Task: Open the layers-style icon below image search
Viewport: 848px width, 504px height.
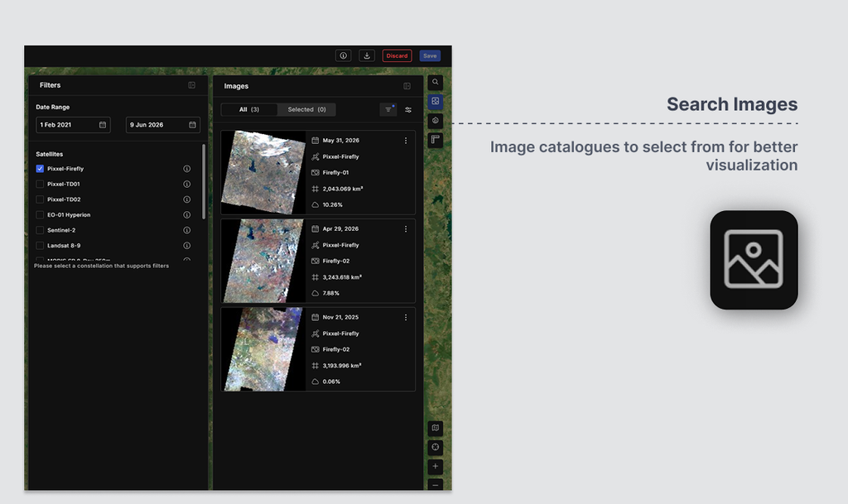Action: click(436, 121)
